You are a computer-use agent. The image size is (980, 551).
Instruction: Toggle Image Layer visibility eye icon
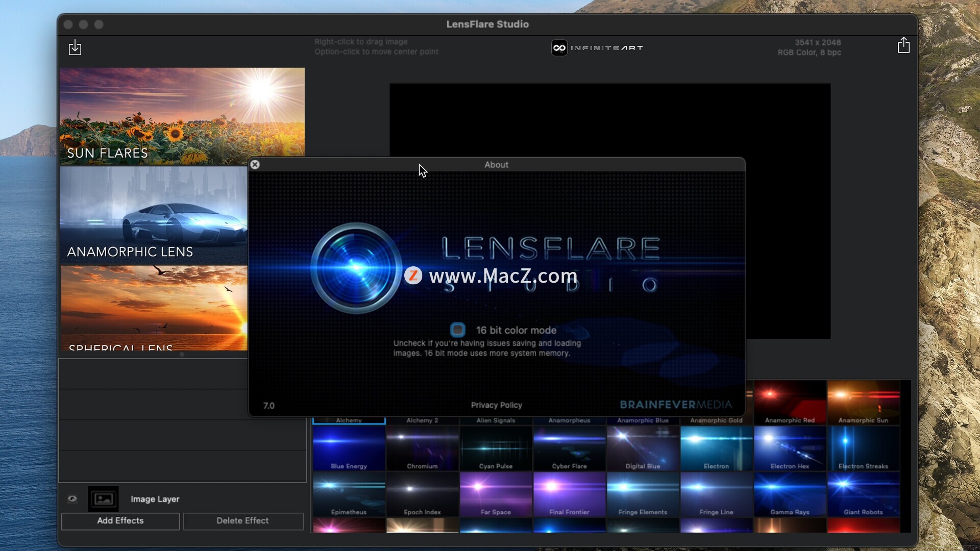click(x=72, y=499)
